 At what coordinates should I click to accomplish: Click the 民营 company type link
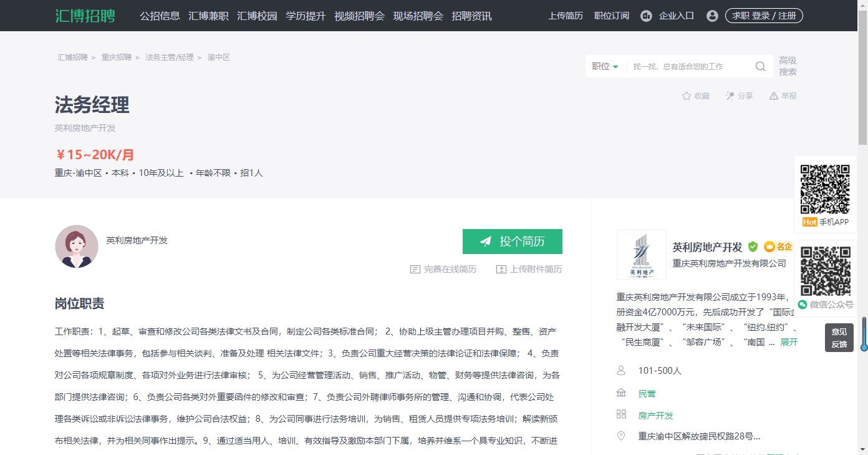click(647, 394)
